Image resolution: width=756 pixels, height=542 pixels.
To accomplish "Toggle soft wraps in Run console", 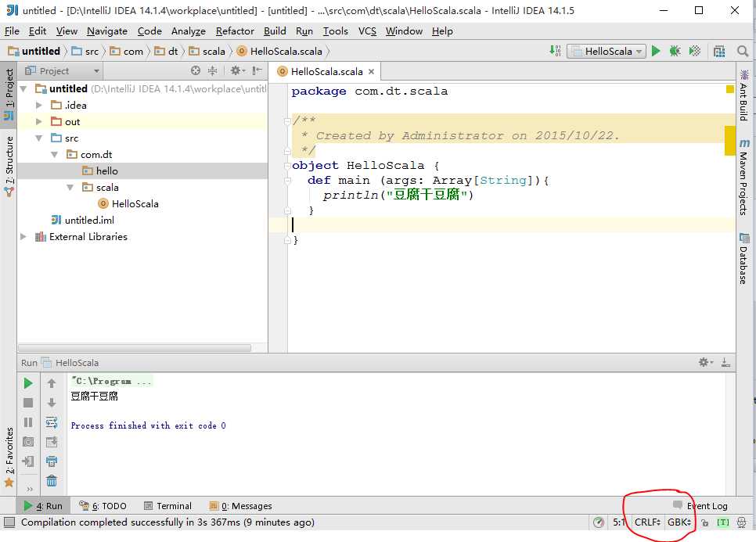I will coord(52,422).
